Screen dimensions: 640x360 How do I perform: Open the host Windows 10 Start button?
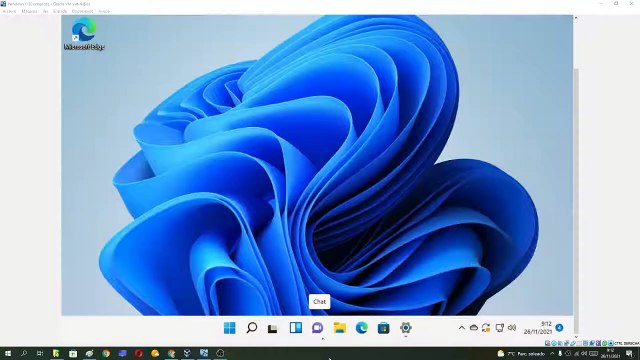[x=8, y=353]
